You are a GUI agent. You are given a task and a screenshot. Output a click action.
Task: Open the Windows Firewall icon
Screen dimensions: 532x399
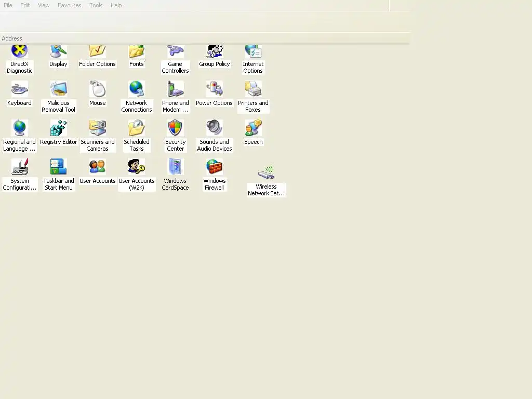[x=215, y=167]
